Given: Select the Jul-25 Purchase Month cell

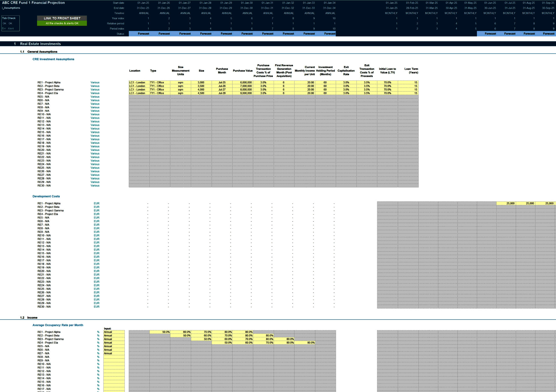Looking at the screenshot, I should coord(222,82).
